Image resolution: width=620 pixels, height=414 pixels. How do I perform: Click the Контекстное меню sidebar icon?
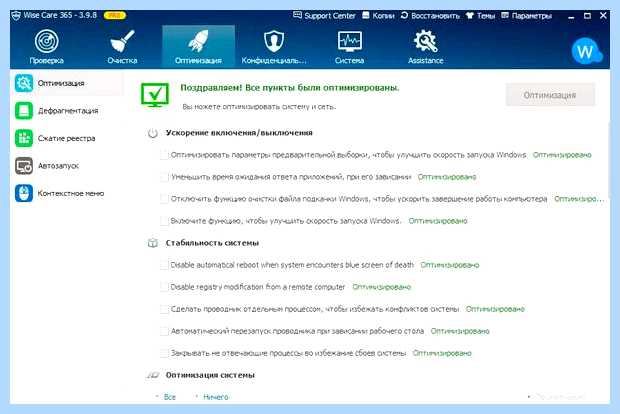(x=24, y=193)
